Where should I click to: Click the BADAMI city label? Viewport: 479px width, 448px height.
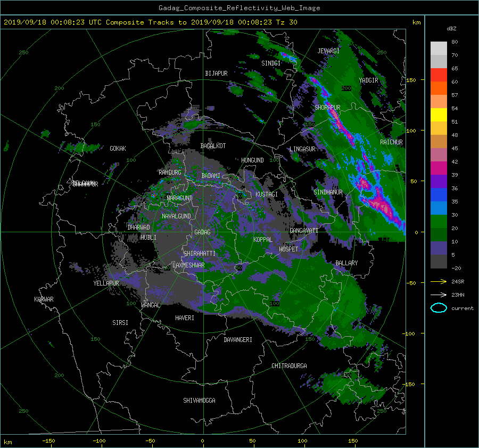[x=211, y=176]
